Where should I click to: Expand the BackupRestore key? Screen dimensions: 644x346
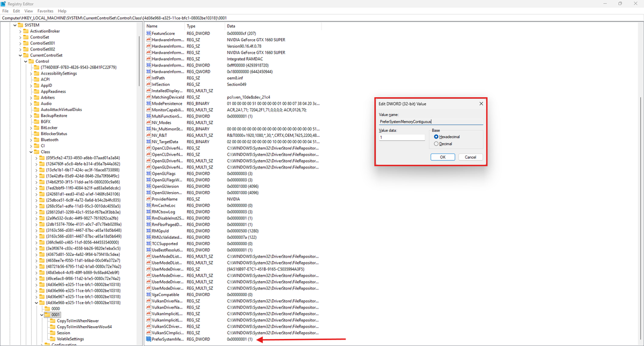tap(31, 115)
